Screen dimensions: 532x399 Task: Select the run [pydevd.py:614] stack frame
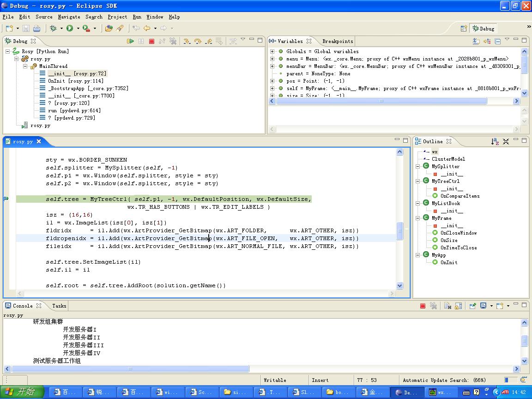click(x=74, y=111)
